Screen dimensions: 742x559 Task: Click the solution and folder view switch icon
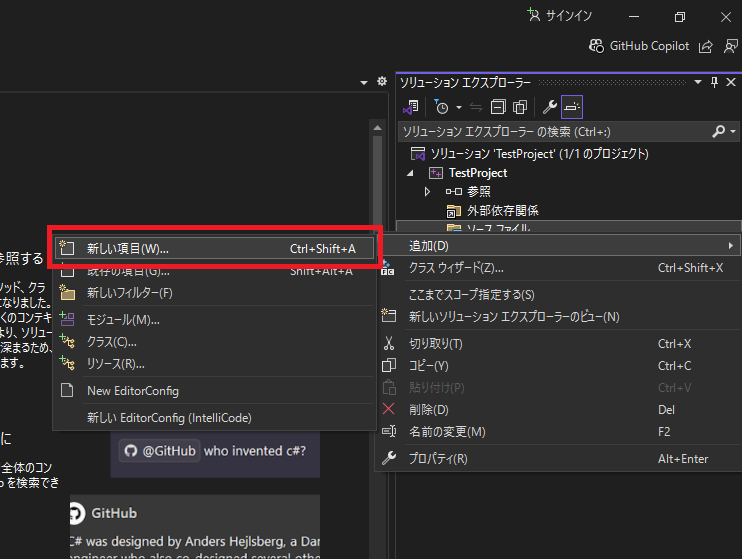click(x=410, y=107)
